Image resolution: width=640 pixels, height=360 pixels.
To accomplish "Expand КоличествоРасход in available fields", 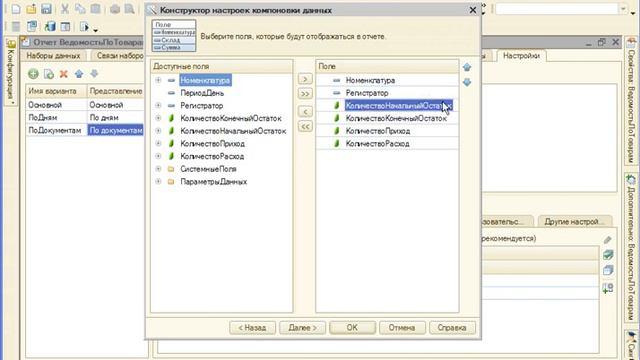I will [x=158, y=156].
